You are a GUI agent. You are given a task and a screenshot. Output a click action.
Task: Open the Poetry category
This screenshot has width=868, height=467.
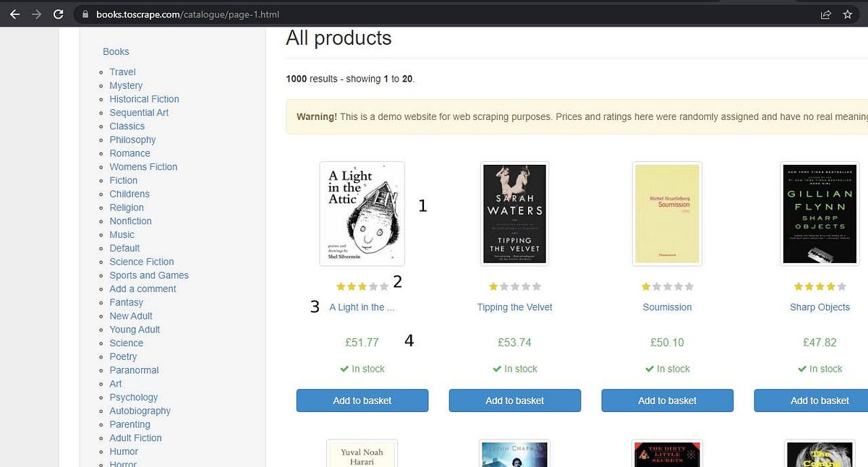tap(123, 356)
